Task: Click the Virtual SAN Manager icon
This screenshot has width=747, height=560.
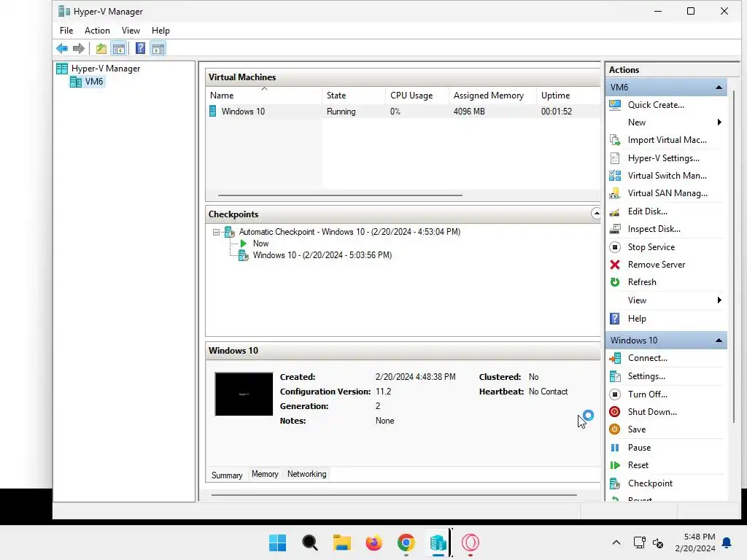Action: (x=615, y=193)
